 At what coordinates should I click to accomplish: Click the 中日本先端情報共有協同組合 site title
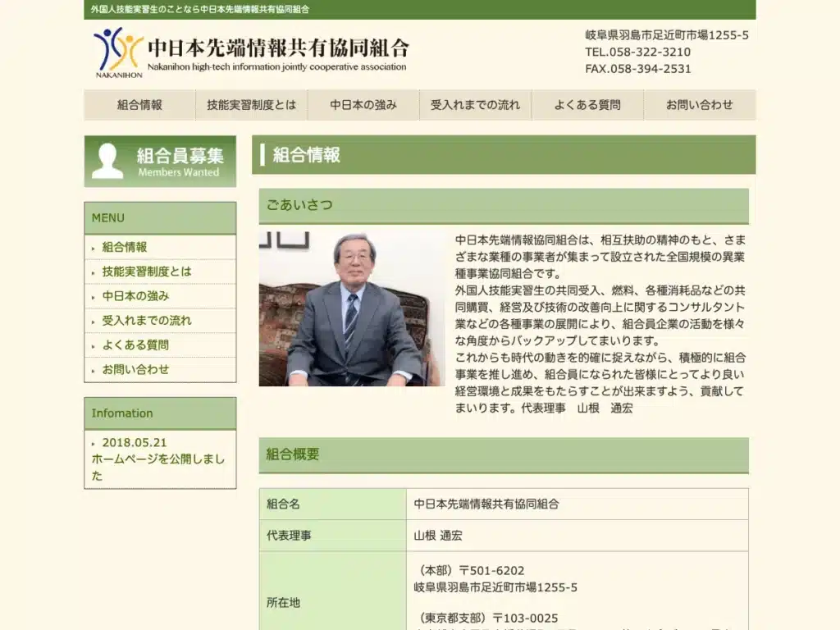pos(278,48)
